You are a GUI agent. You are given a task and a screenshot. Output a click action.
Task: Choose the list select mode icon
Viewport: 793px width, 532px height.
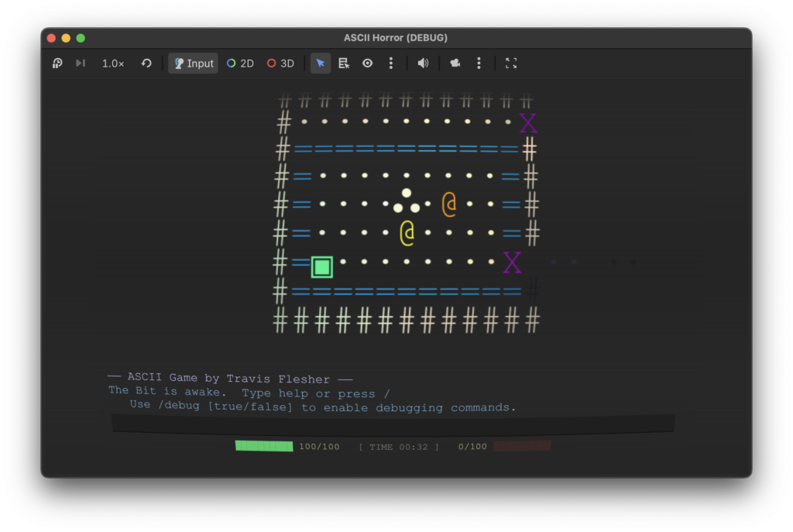344,63
